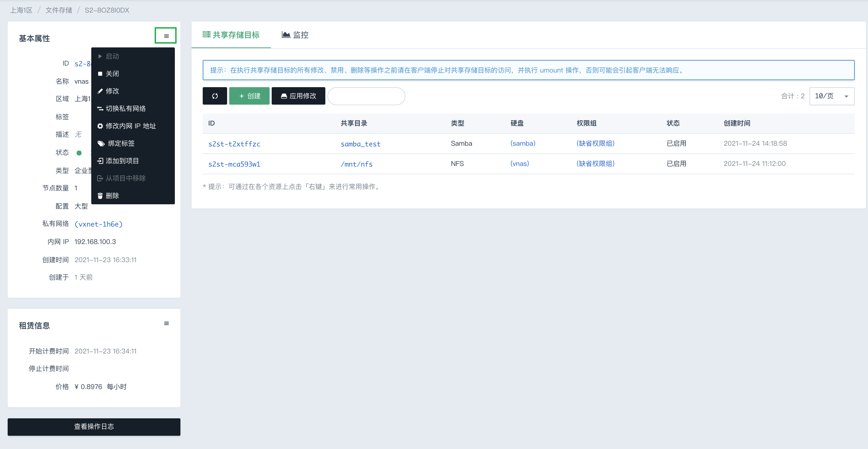Click the refresh icon button
Screen dimensions: 868x449
click(x=215, y=96)
